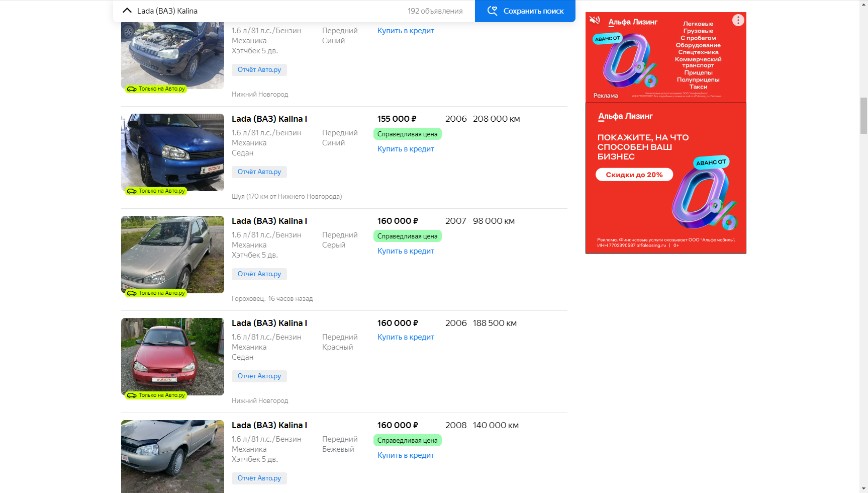This screenshot has height=493, width=868.
Task: Open the ПОКАЖИТЕ, НА ЧТО СПОСОБЕН ВАШ БИЗНЕС ad headline
Action: click(x=643, y=147)
